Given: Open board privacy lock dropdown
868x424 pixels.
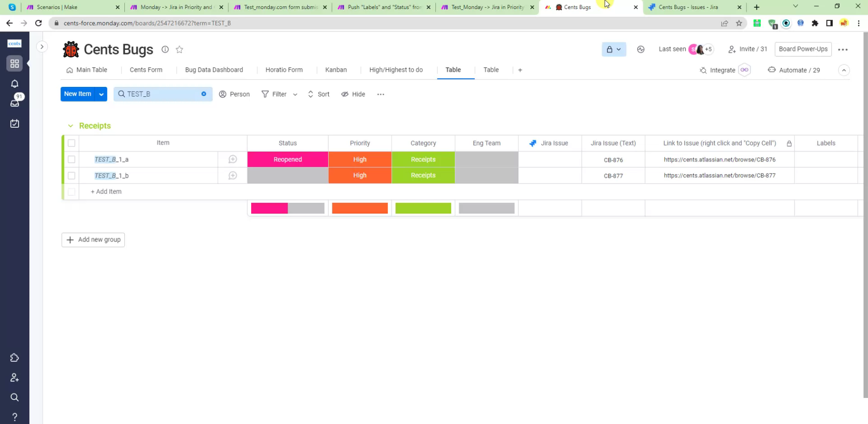Looking at the screenshot, I should (x=614, y=49).
